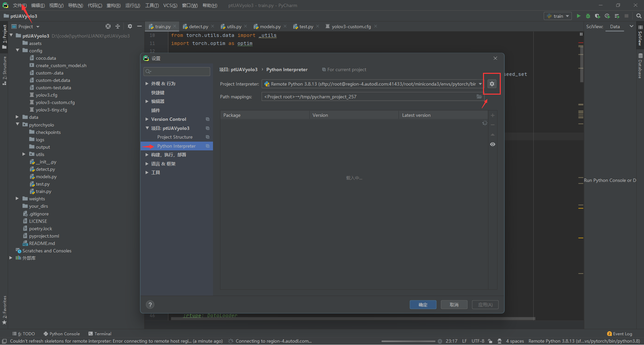Expand 编辑器 settings section

tap(147, 101)
